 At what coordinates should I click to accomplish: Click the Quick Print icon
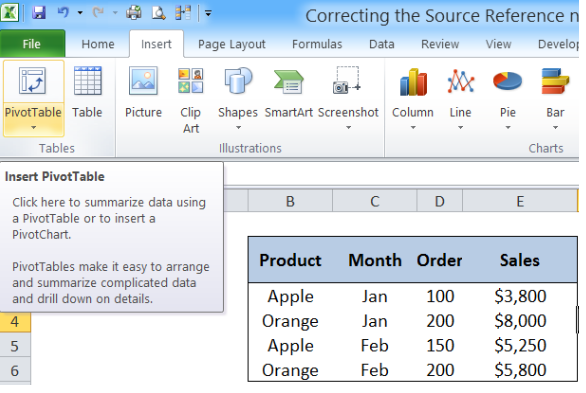133,13
